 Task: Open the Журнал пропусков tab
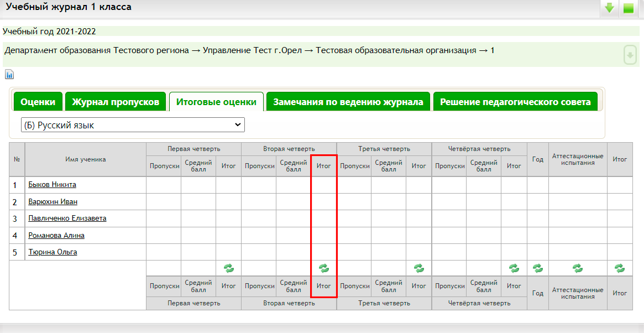tap(116, 102)
